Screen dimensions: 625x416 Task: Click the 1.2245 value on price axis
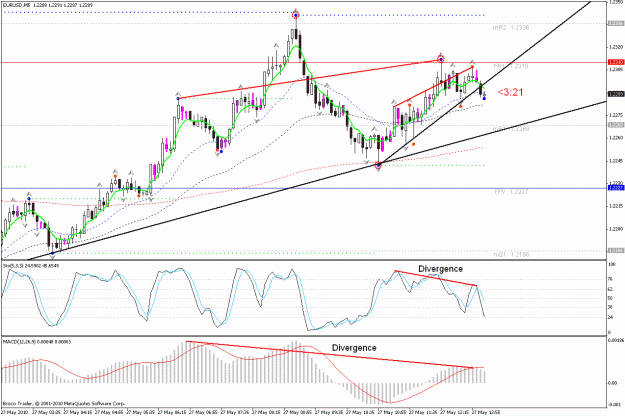coord(616,161)
